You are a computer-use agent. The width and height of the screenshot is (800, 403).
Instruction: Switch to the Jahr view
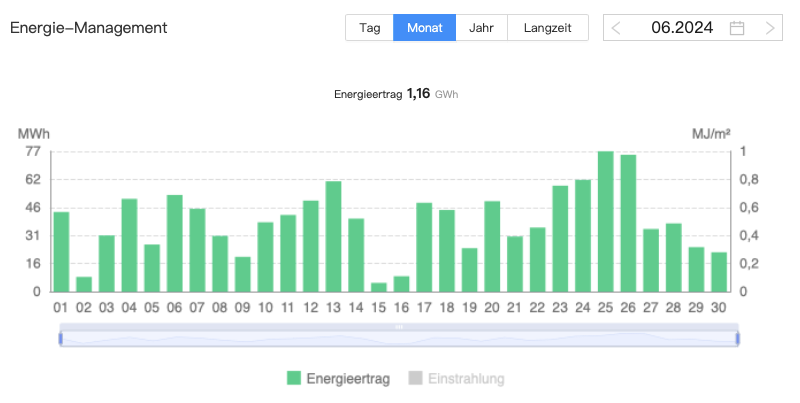(x=482, y=28)
